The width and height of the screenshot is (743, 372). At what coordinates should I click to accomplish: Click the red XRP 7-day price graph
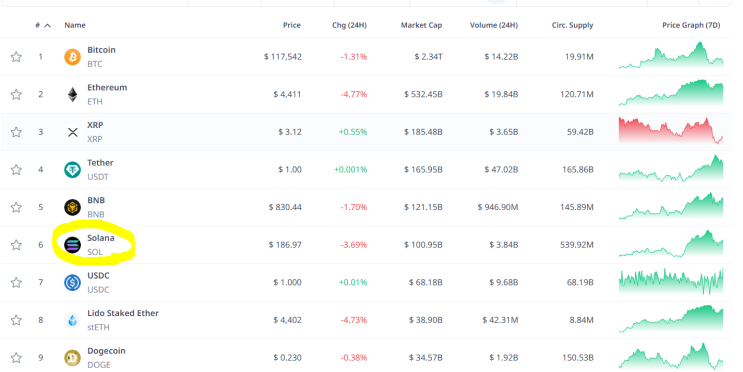(x=671, y=130)
